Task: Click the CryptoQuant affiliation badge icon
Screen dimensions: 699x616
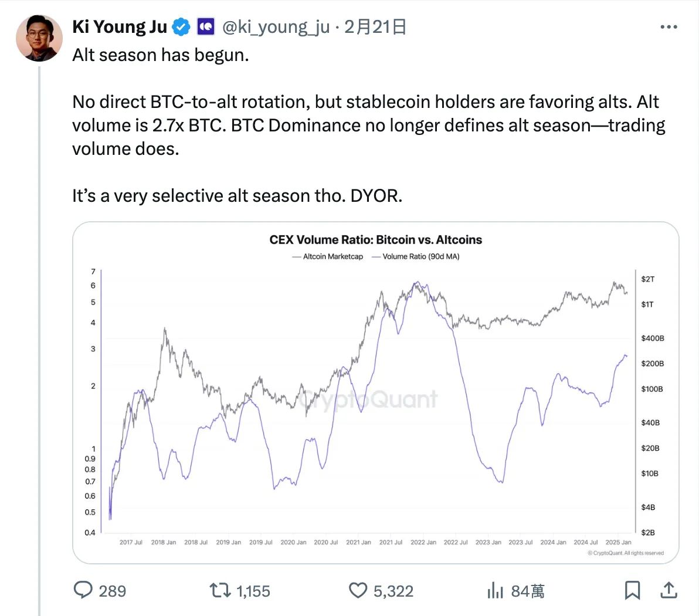Action: click(x=206, y=27)
